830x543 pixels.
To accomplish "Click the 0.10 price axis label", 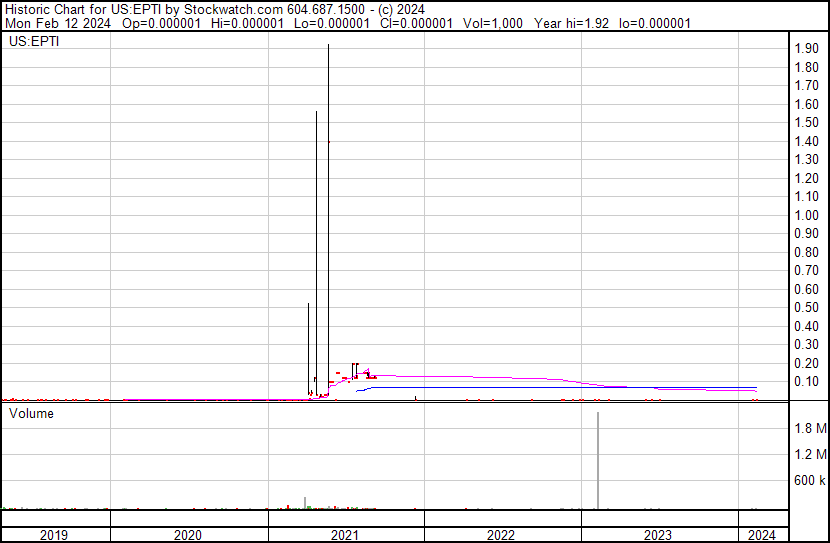I will point(807,382).
